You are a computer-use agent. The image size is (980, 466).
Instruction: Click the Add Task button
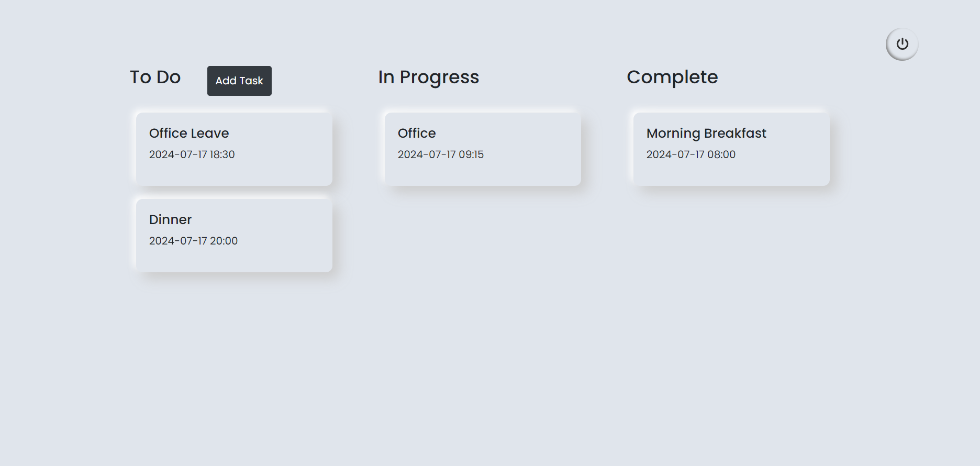click(x=239, y=81)
